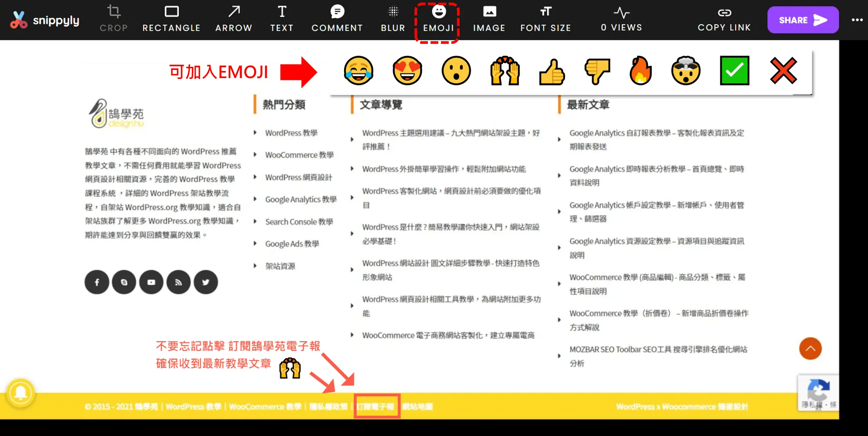Insert the green check mark emoji
This screenshot has width=868, height=436.
734,70
